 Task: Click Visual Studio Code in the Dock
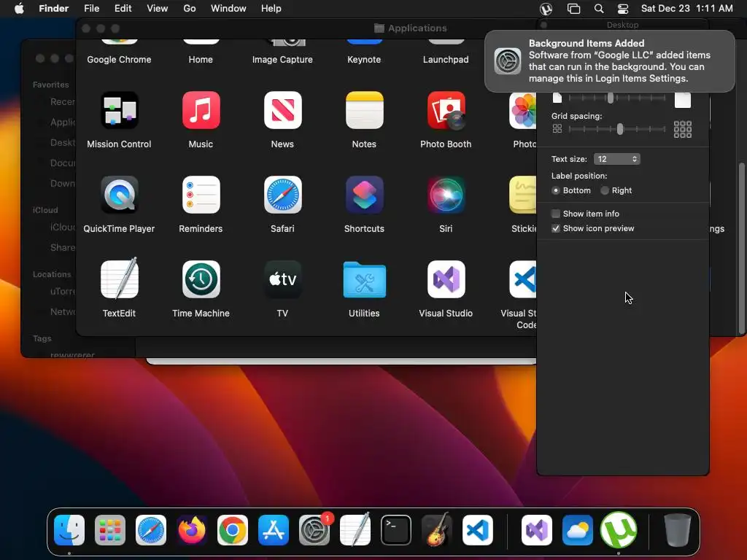point(478,530)
